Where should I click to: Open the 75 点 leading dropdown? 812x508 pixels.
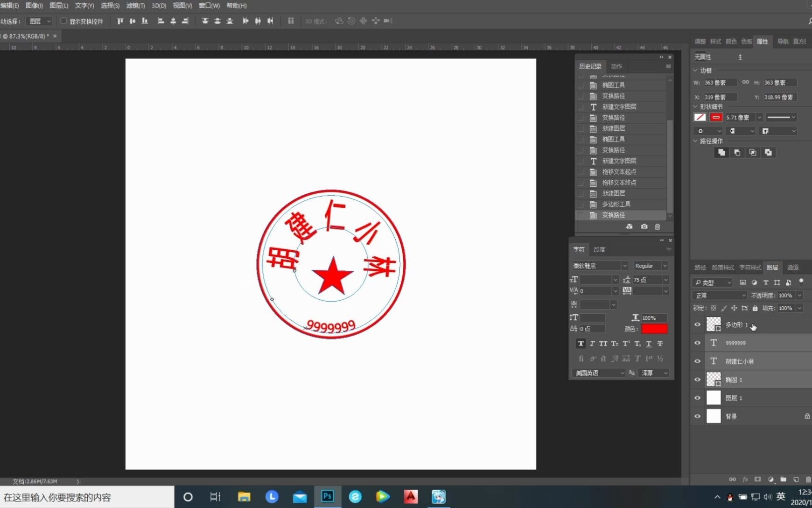click(666, 280)
